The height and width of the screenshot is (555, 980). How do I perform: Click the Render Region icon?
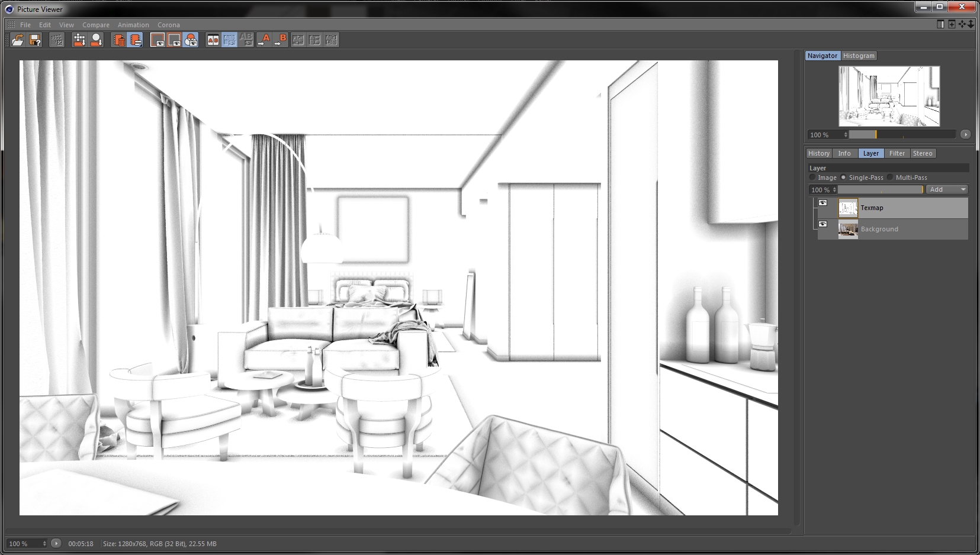(57, 40)
